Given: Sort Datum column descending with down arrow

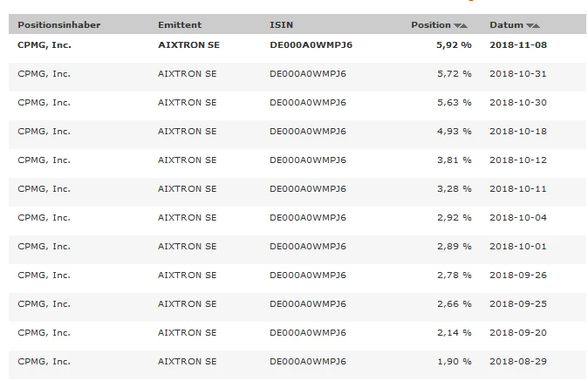Looking at the screenshot, I should (530, 26).
